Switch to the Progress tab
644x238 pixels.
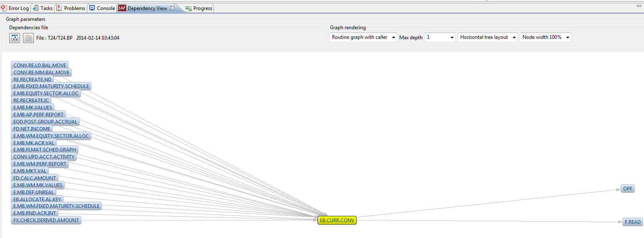tap(203, 8)
